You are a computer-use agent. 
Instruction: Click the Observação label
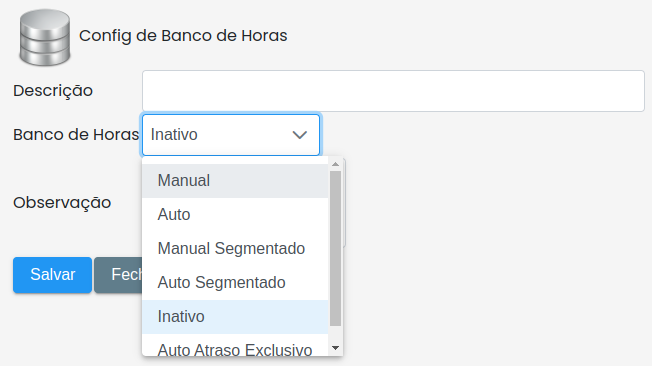tap(62, 203)
